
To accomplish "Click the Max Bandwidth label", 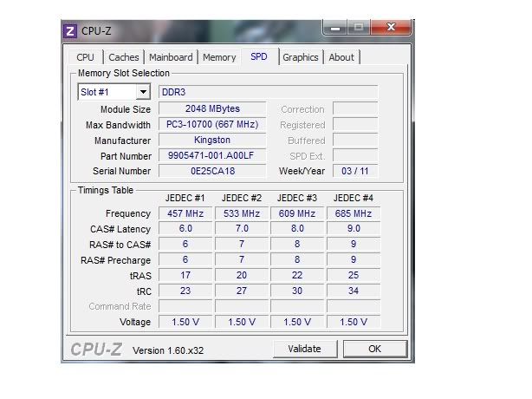I will coord(118,125).
